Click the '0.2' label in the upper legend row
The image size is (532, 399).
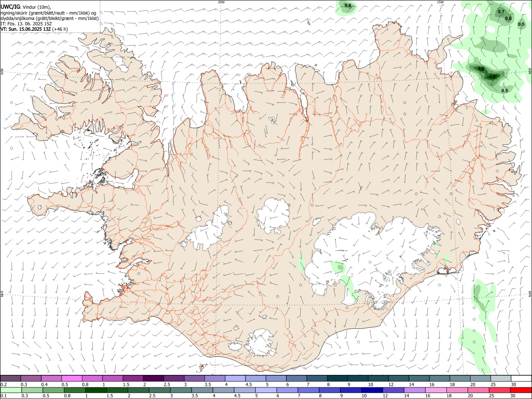click(3, 384)
